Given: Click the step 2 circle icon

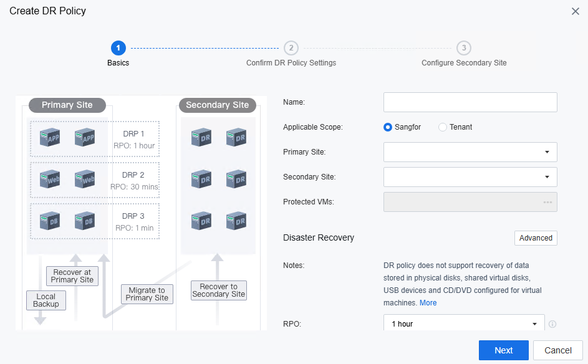Looking at the screenshot, I should coord(291,48).
